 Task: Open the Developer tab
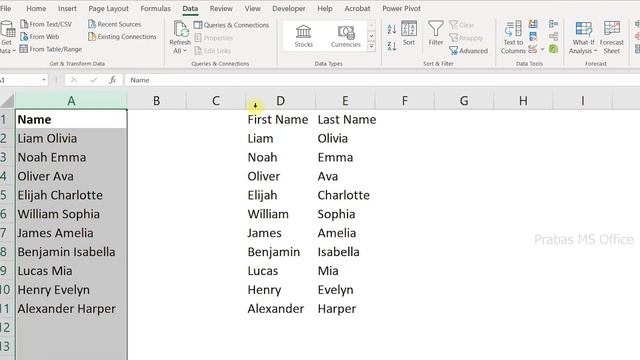(289, 8)
